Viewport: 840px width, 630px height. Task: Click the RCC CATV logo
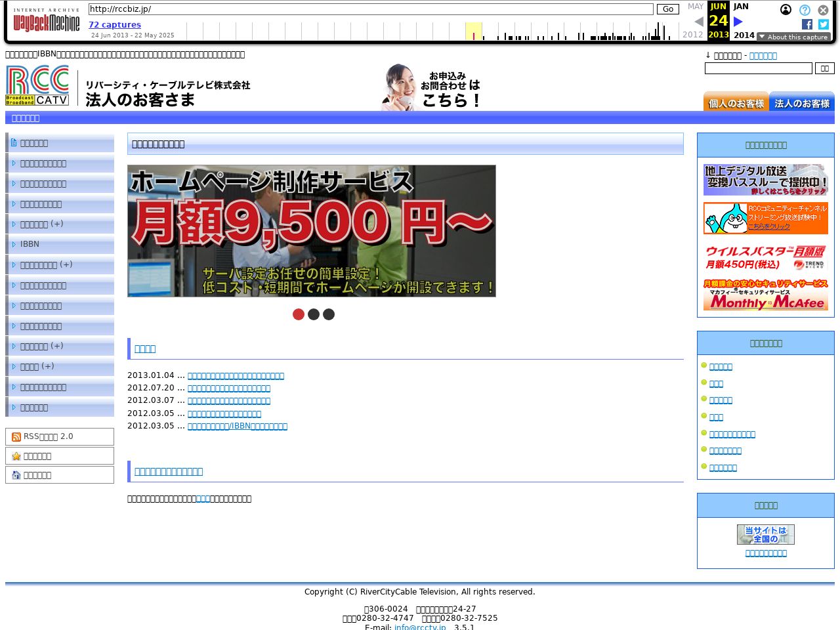[37, 85]
